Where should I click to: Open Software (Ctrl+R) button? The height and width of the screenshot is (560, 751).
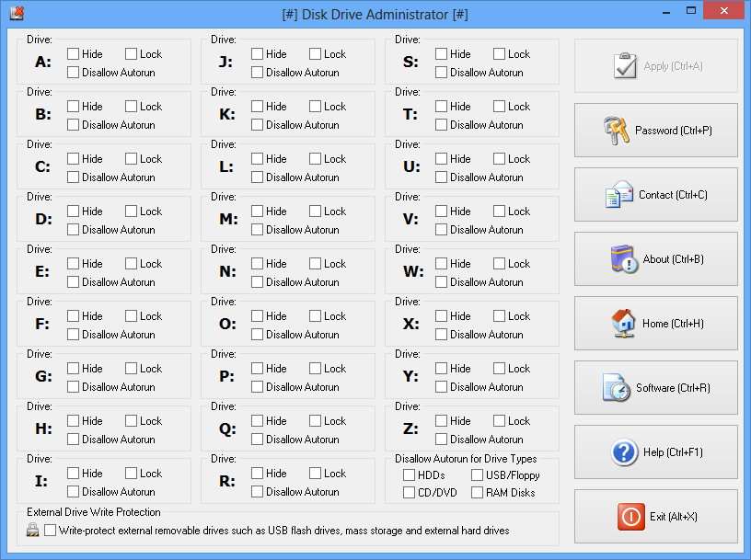[x=655, y=388]
